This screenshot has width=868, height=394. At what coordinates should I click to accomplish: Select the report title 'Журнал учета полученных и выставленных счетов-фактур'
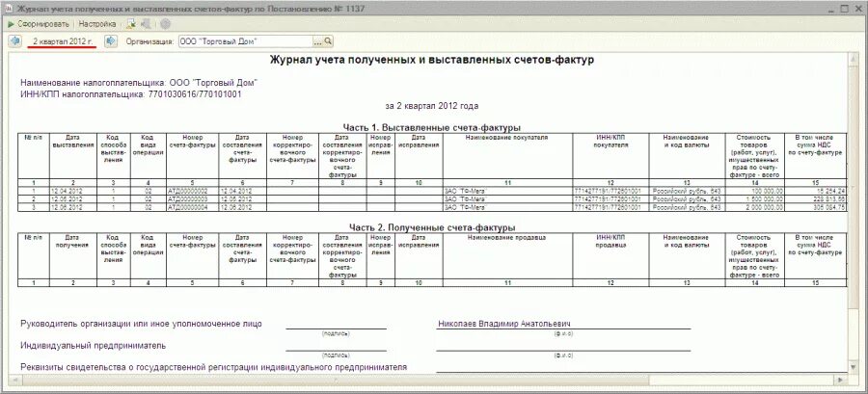pyautogui.click(x=432, y=61)
